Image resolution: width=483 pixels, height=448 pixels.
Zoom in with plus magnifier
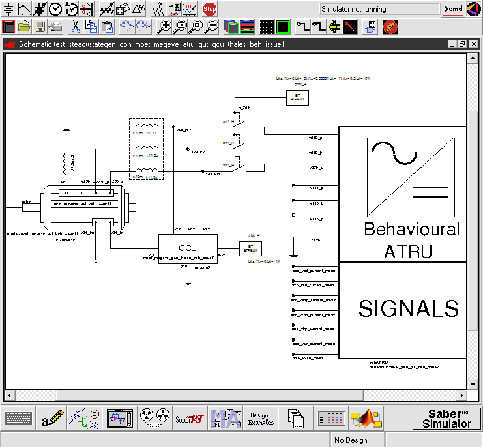[164, 27]
